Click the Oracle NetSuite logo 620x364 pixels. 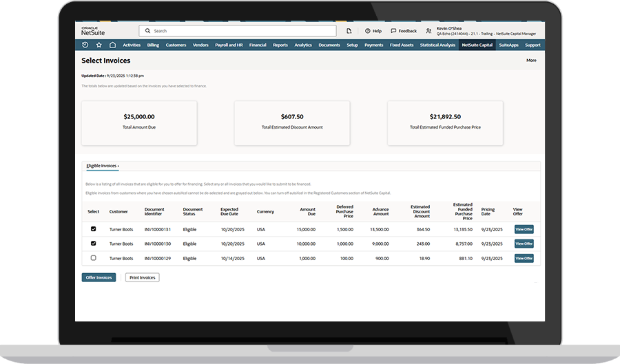[93, 31]
